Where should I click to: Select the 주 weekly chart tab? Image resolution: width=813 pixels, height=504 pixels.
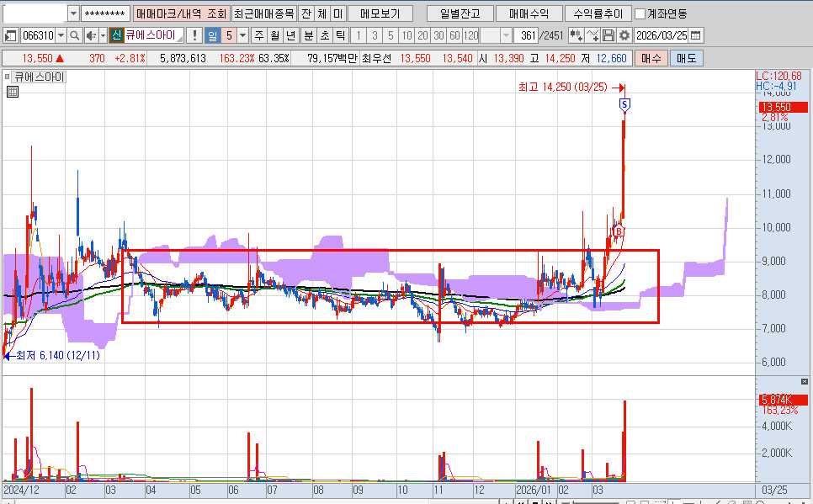(x=258, y=35)
